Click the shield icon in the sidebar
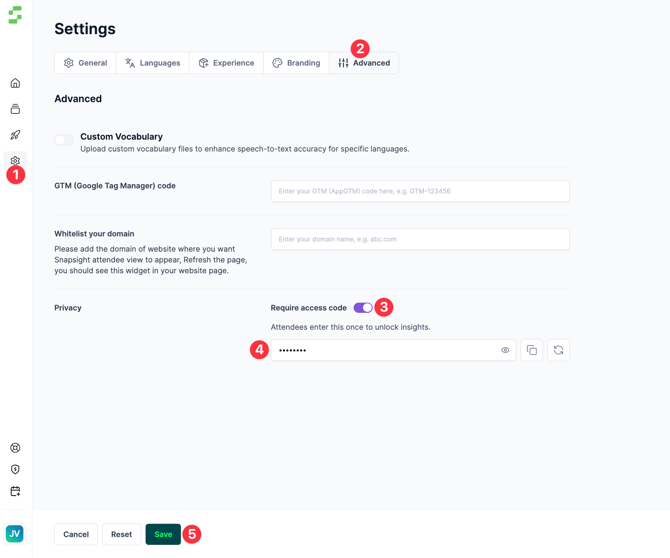Image resolution: width=670 pixels, height=558 pixels. coord(15,469)
